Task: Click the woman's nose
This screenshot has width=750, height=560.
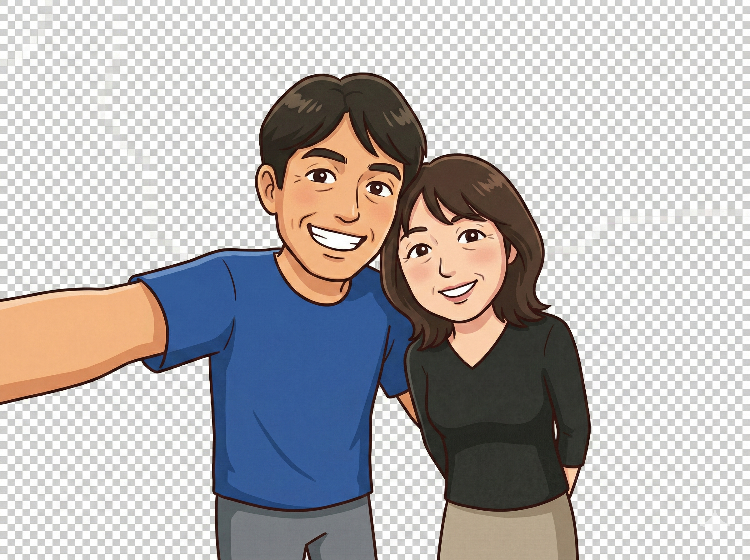Action: [447, 269]
